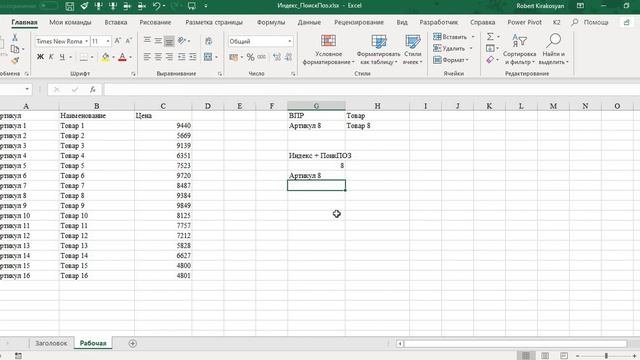
Task: Open the Мои команды tab
Action: click(x=70, y=22)
